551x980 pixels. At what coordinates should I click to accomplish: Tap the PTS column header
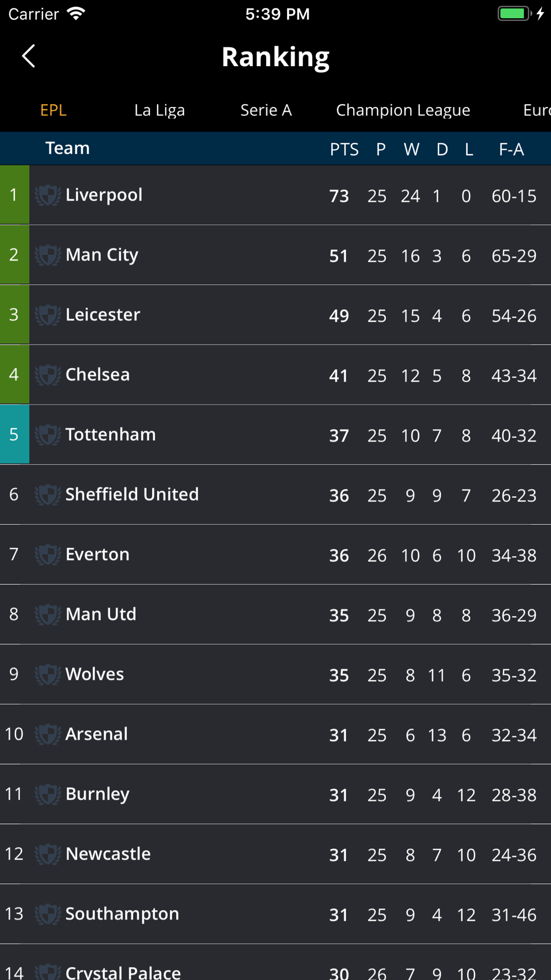344,149
